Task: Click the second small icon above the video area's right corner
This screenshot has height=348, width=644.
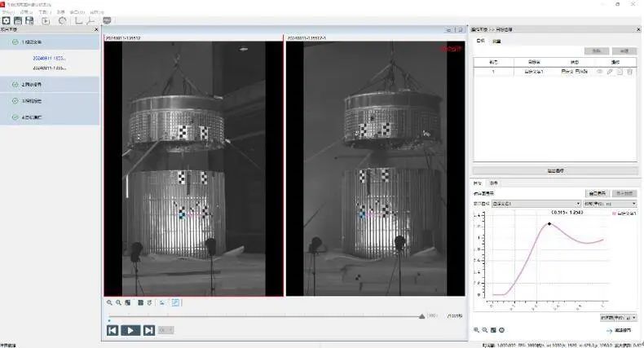Action: tap(460, 30)
